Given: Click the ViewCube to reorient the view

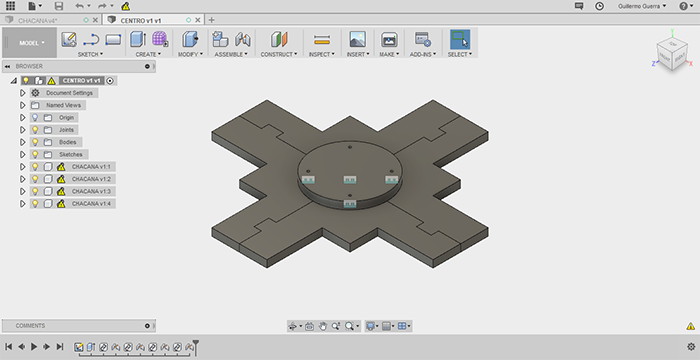Looking at the screenshot, I should [x=672, y=55].
